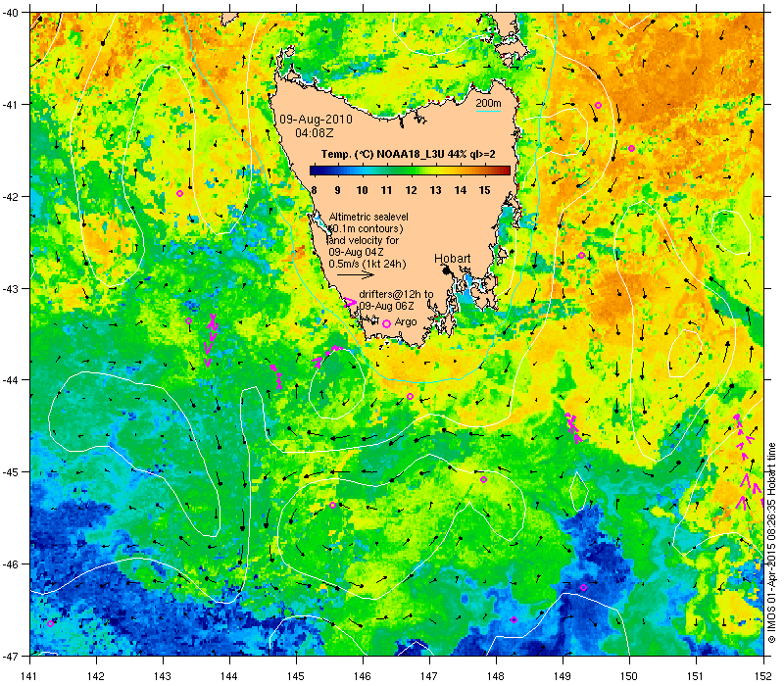
Task: Click the velocity scale arrow in legend
Action: [355, 274]
